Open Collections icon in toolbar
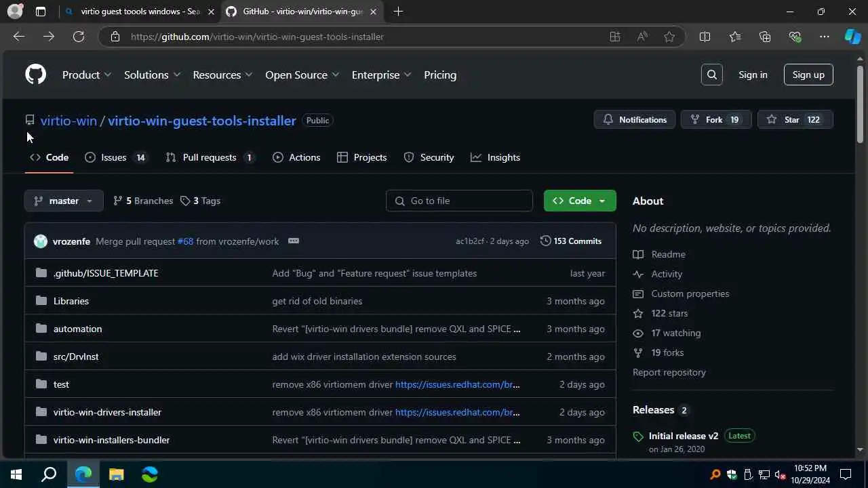The image size is (868, 488). click(765, 37)
